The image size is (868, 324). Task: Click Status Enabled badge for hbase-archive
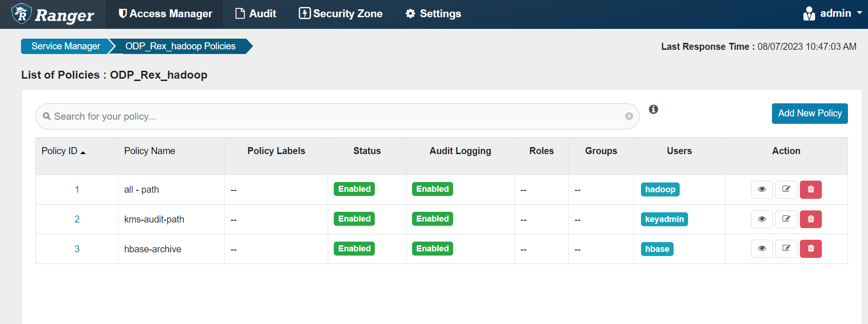354,249
